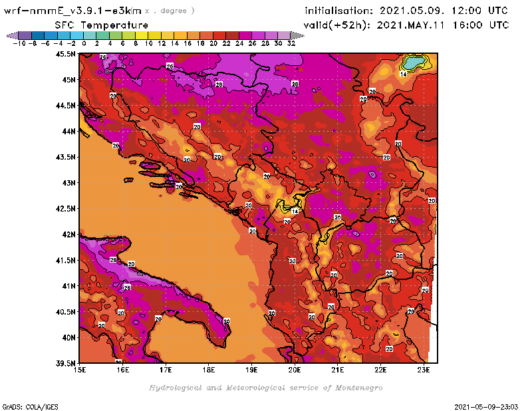Click the red 20 to 22 legend swatch
This screenshot has width=532, height=411.
click(x=219, y=35)
